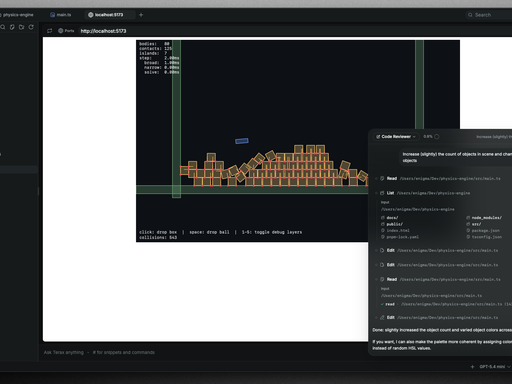This screenshot has width=512, height=384.
Task: Collapse the Read step showing input
Action: click(440, 279)
